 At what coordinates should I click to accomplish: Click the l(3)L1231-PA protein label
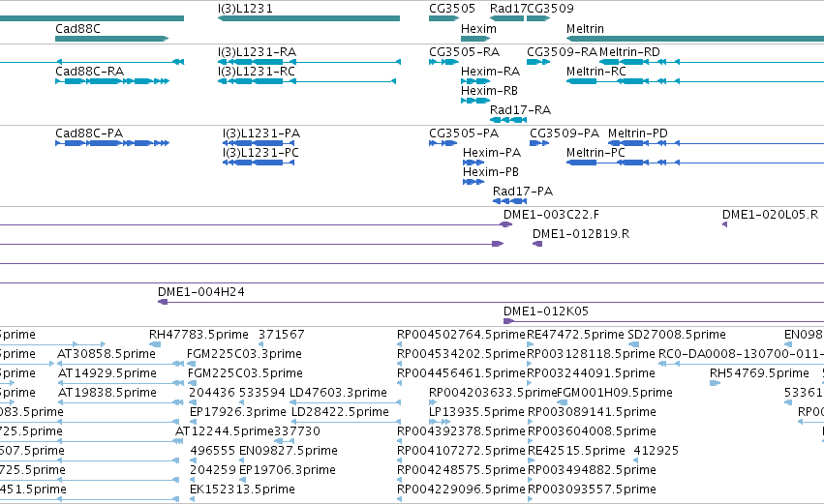[261, 133]
